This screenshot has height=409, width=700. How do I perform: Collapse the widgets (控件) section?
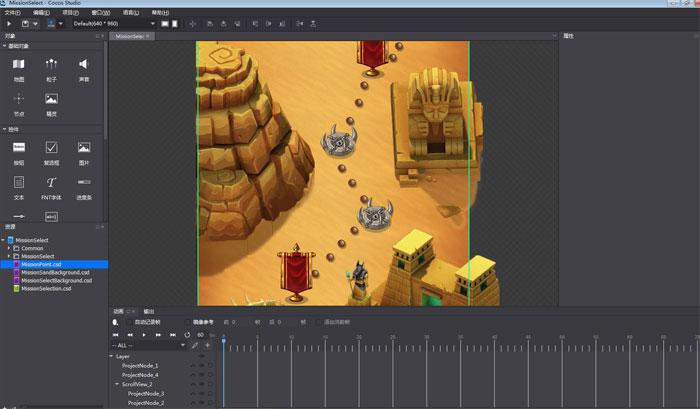click(4, 129)
